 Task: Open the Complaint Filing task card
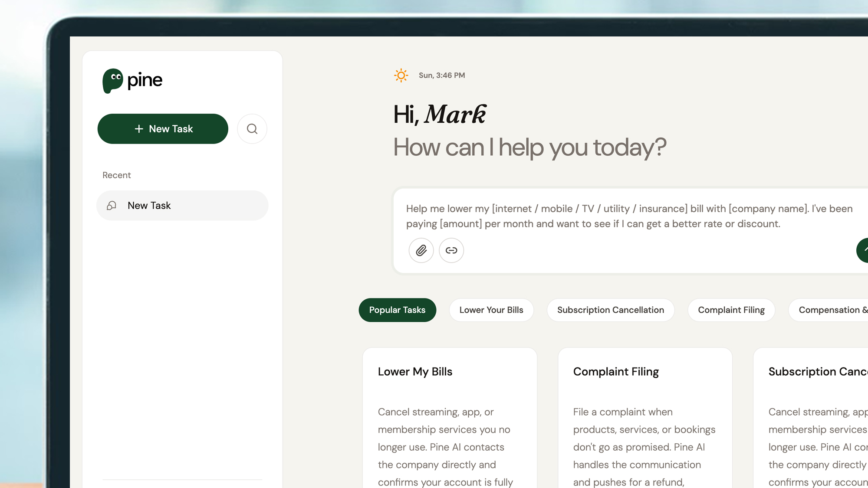[x=645, y=416]
